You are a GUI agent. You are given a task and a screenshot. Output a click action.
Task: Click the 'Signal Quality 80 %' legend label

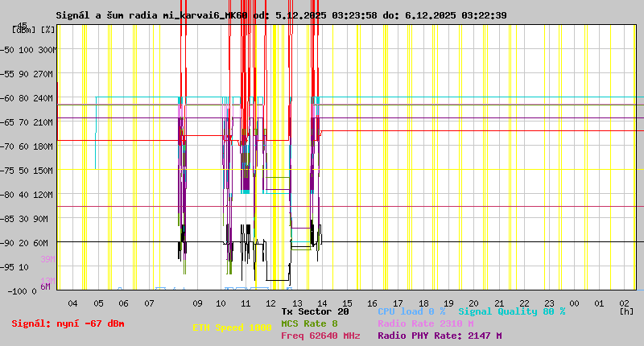coord(512,311)
